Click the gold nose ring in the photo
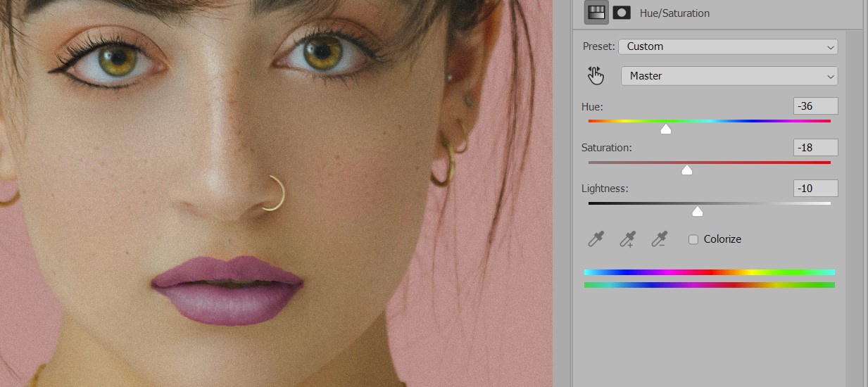The image size is (868, 387). [275, 193]
